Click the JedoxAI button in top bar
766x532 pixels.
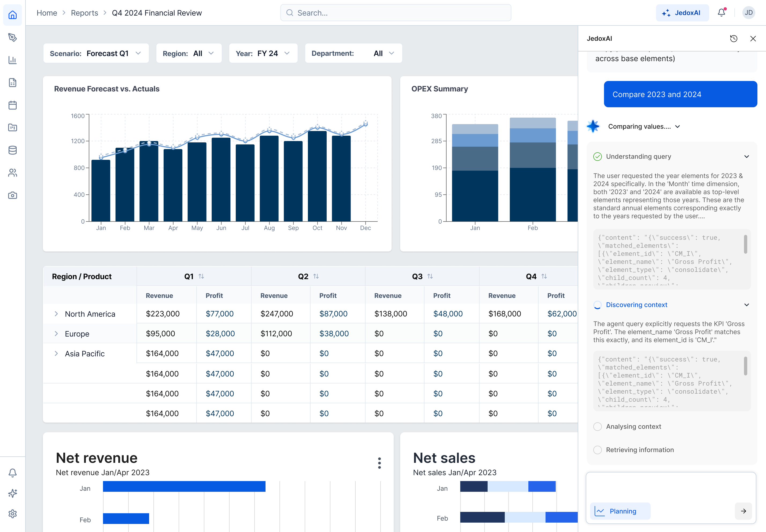click(682, 13)
